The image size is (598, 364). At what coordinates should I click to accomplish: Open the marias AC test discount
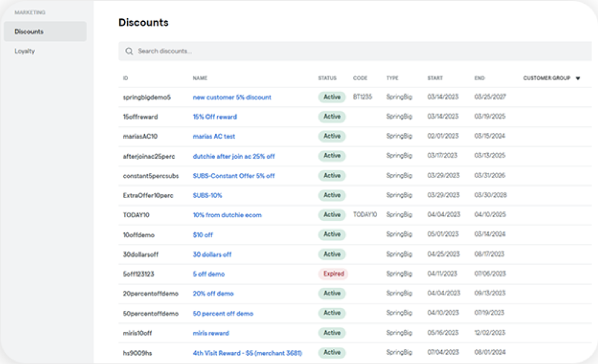pos(214,136)
